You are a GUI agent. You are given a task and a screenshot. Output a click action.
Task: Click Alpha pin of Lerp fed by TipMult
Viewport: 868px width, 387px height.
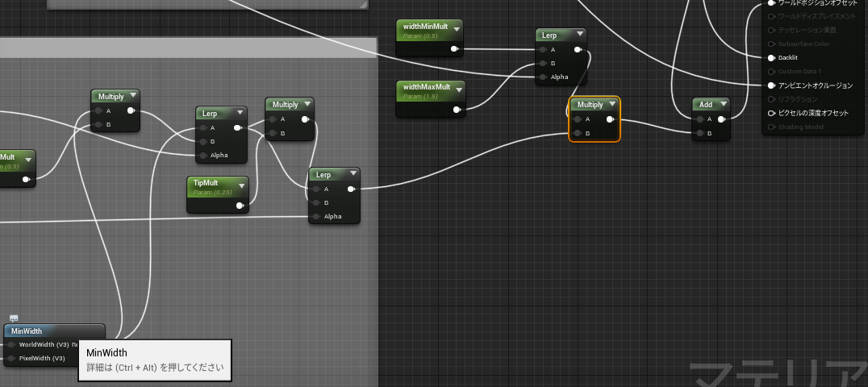[x=202, y=155]
